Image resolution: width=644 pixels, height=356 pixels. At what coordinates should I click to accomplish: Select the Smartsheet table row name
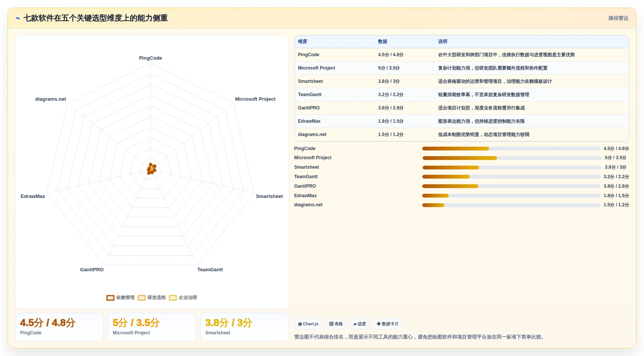tap(311, 81)
